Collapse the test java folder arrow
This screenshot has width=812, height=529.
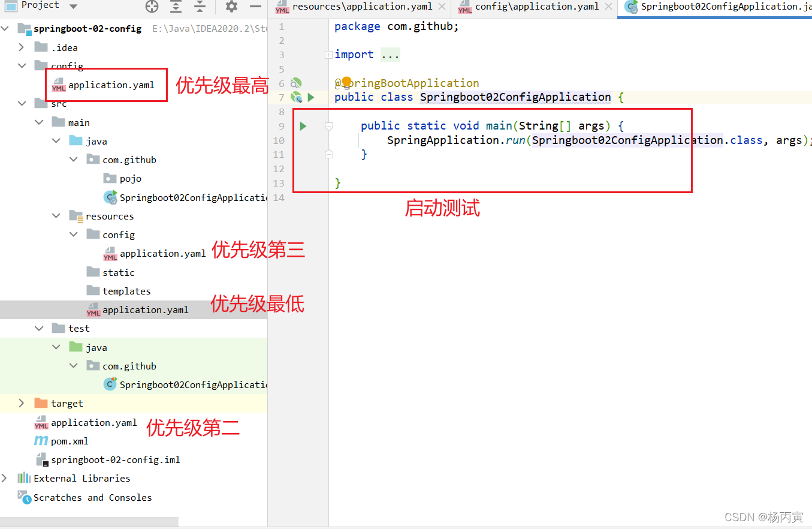pos(56,347)
